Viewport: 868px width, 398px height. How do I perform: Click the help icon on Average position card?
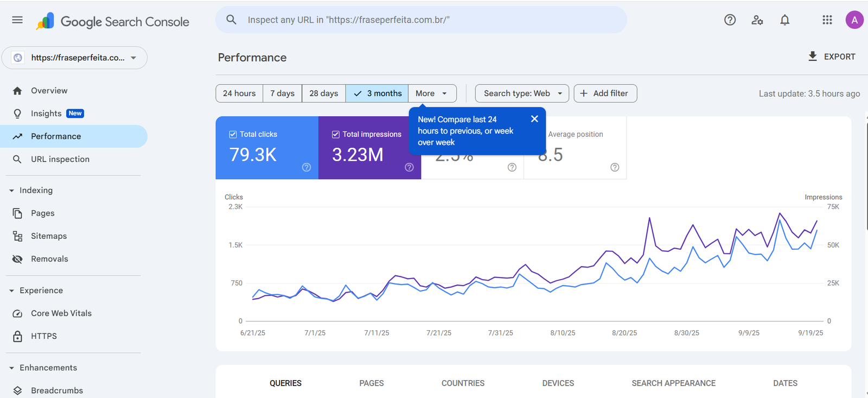point(615,167)
